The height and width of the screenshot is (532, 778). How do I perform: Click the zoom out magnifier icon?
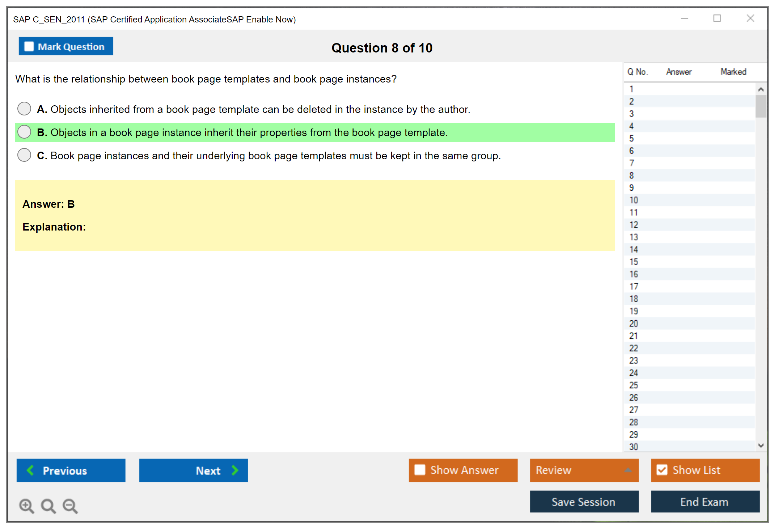(70, 506)
